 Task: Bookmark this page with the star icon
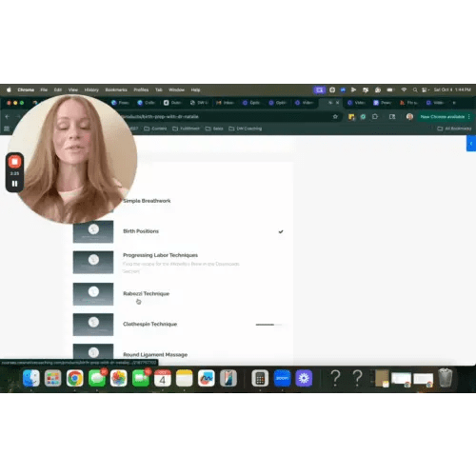pyautogui.click(x=335, y=116)
